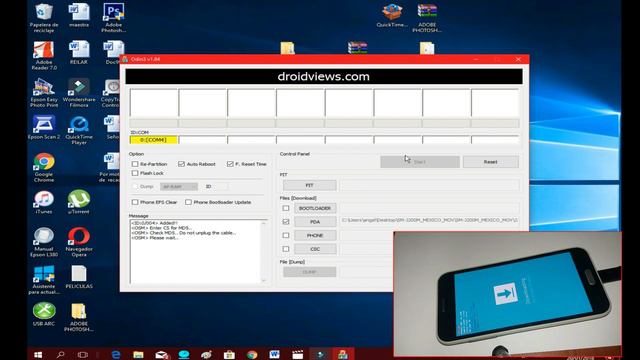
Task: Enable the Flash Lock checkbox
Action: [135, 173]
